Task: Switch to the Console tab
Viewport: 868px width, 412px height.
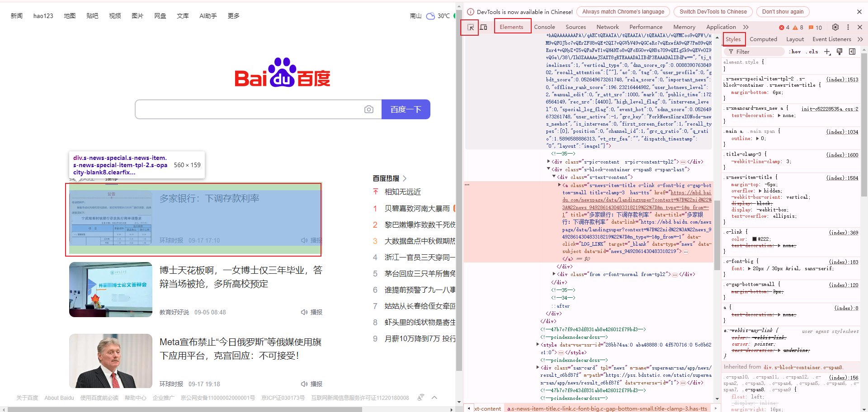Action: tap(544, 27)
